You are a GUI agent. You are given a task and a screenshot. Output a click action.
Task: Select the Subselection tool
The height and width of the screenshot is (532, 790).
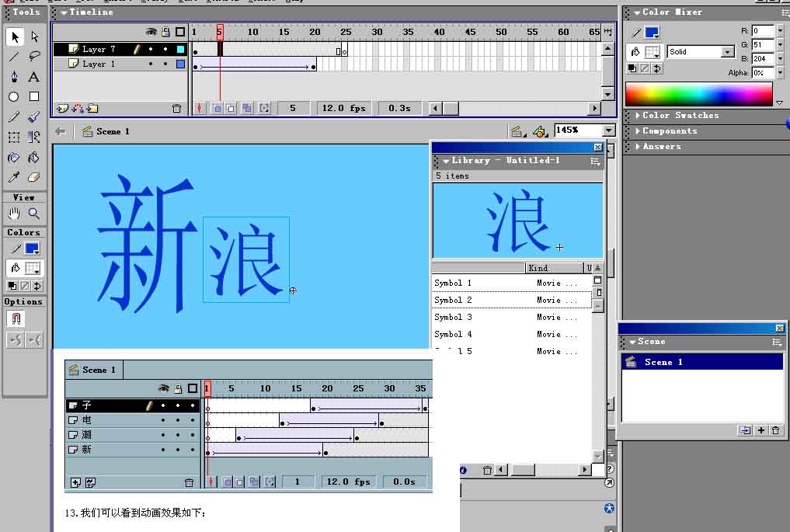34,37
